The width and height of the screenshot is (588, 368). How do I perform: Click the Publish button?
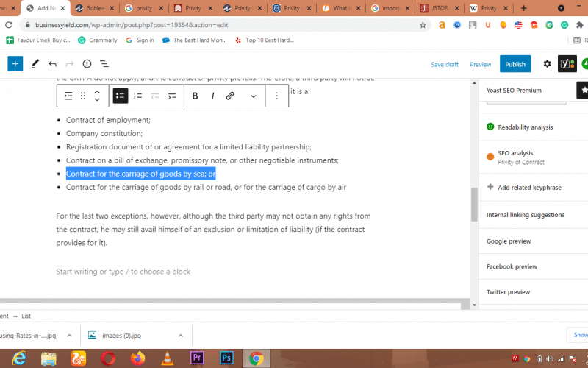[514, 64]
